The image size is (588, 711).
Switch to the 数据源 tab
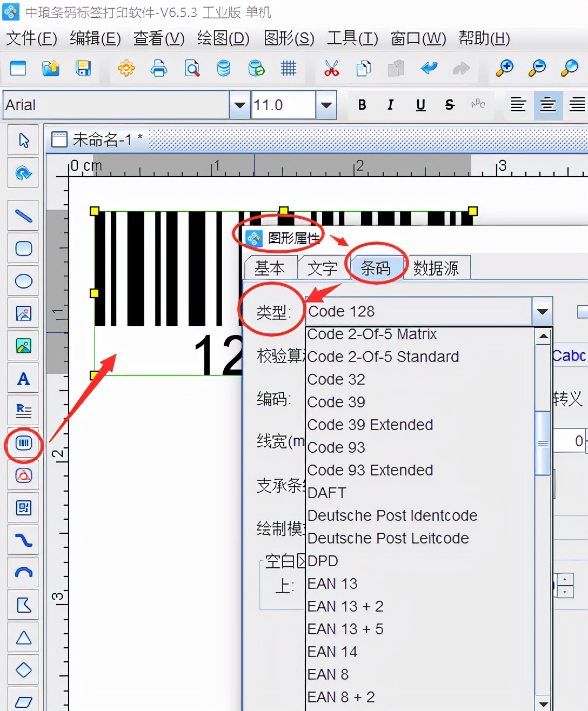436,268
